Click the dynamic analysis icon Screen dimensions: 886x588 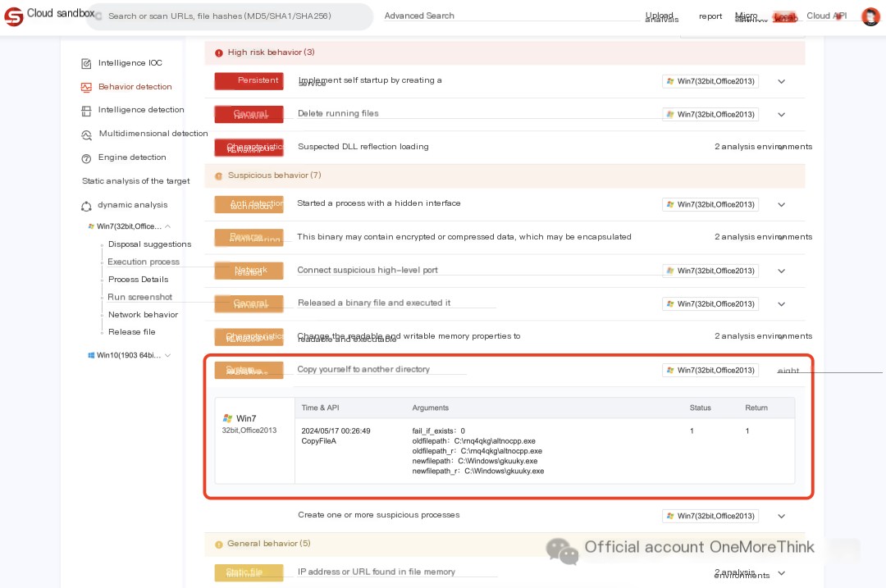click(x=86, y=206)
